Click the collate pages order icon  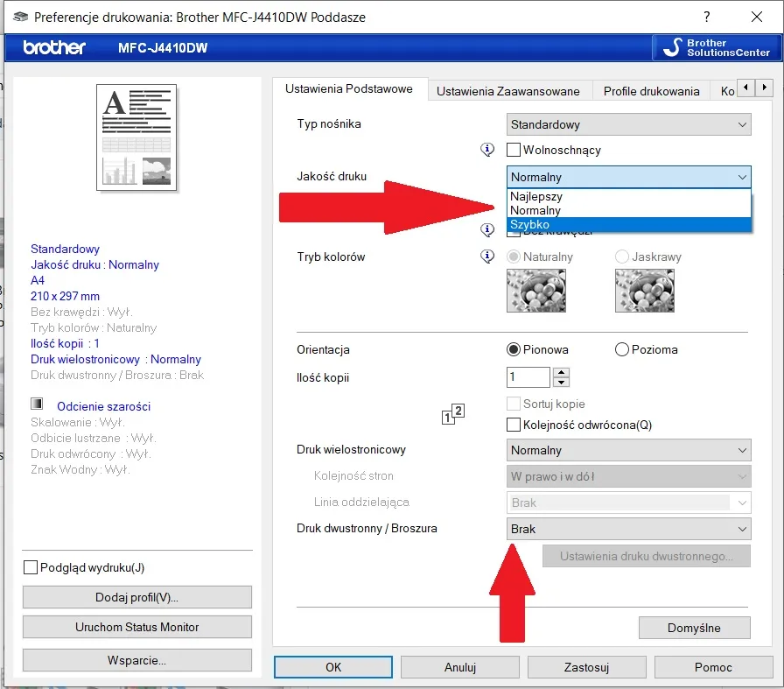452,414
